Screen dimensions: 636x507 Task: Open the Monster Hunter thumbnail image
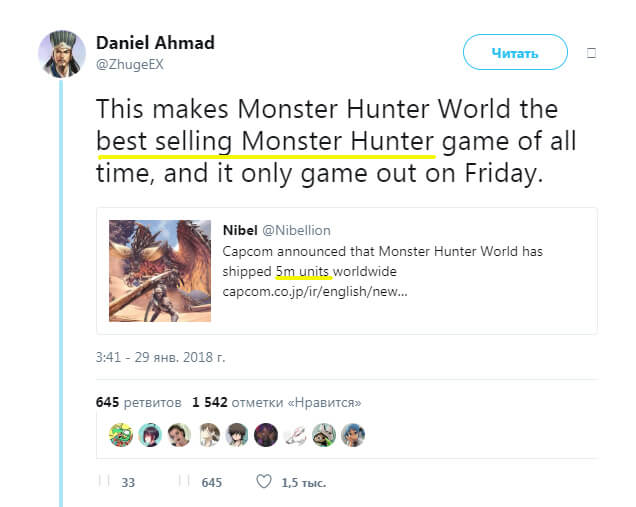[160, 271]
